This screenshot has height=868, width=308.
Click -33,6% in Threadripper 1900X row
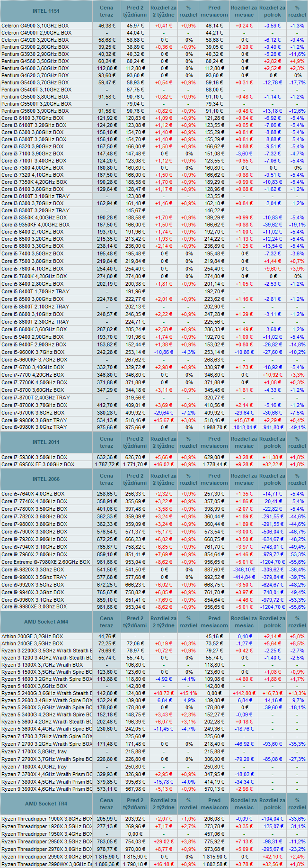pyautogui.click(x=297, y=819)
